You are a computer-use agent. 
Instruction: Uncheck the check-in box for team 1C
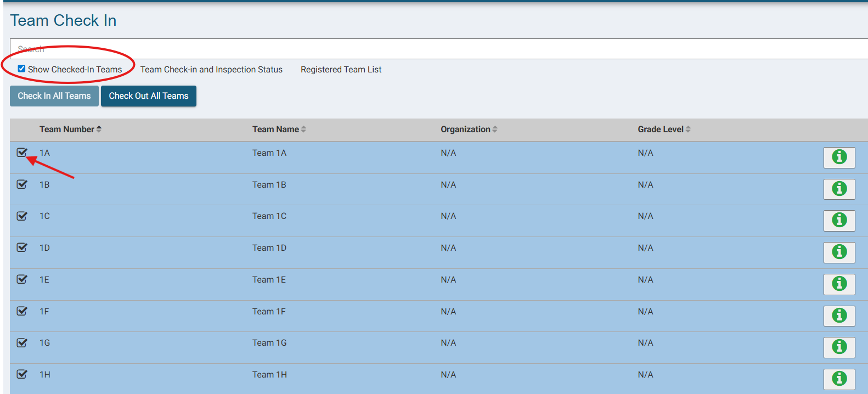(22, 216)
